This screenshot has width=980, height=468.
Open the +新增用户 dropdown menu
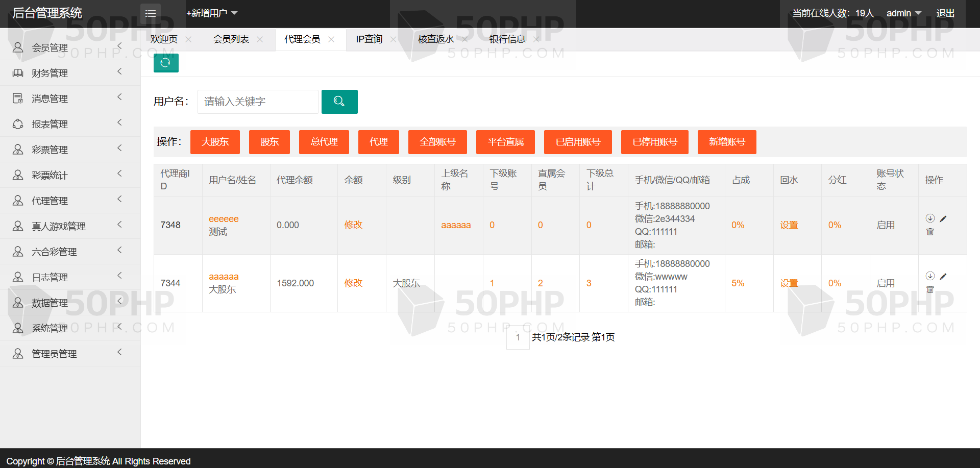point(211,13)
